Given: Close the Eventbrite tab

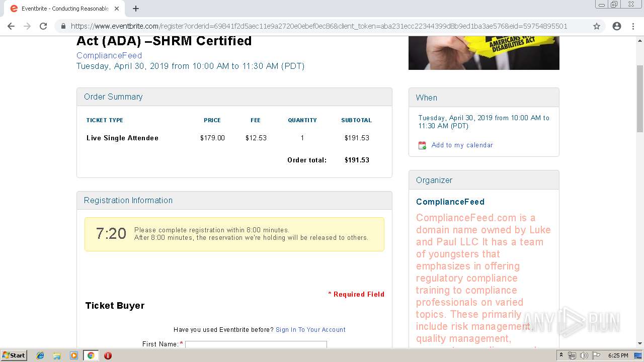Looking at the screenshot, I should [x=117, y=9].
